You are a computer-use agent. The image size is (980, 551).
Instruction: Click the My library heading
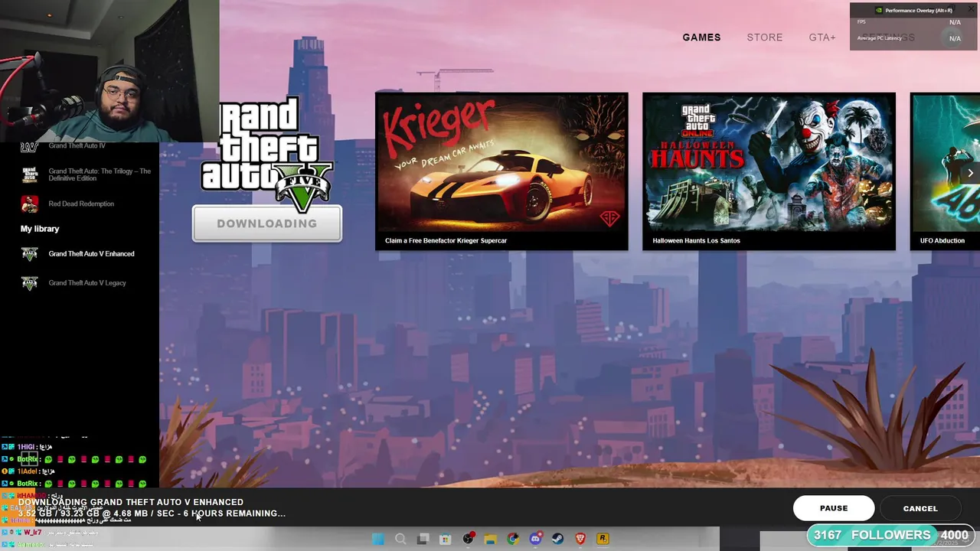coord(40,229)
